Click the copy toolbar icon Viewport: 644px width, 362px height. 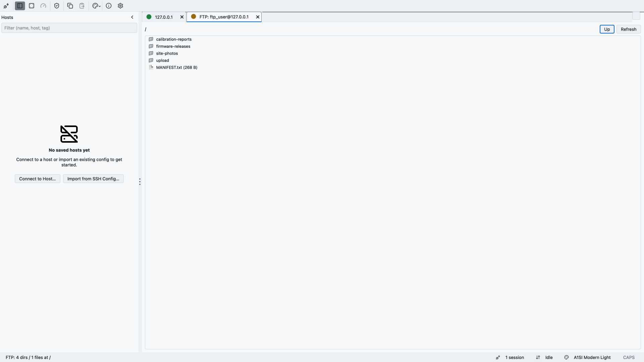[70, 6]
